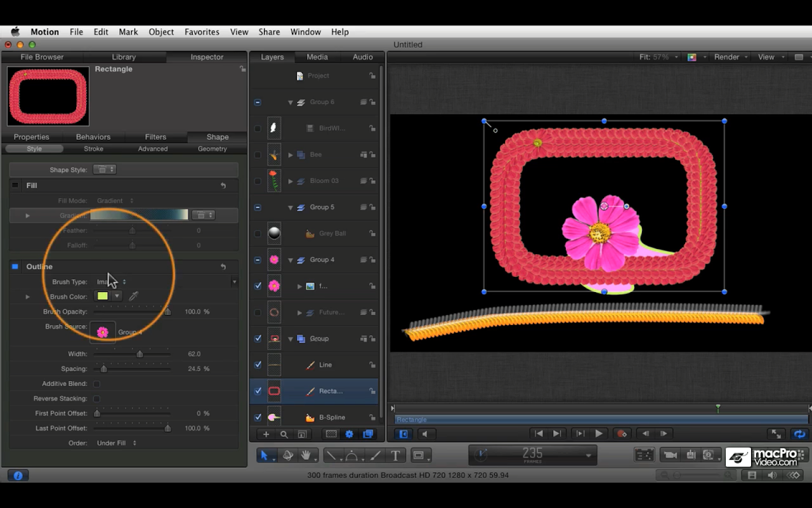Click the Brush Color green swatch
This screenshot has width=812, height=508.
[x=102, y=296]
